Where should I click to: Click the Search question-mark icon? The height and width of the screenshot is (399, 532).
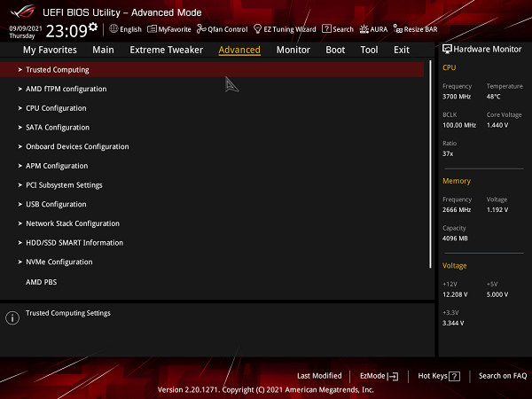[x=326, y=29]
